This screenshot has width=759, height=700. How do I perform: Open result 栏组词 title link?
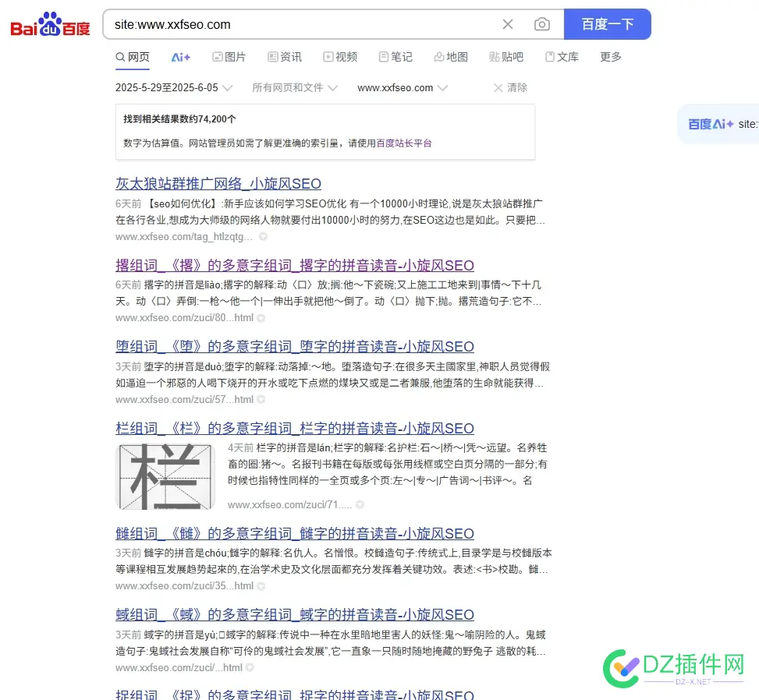point(295,429)
